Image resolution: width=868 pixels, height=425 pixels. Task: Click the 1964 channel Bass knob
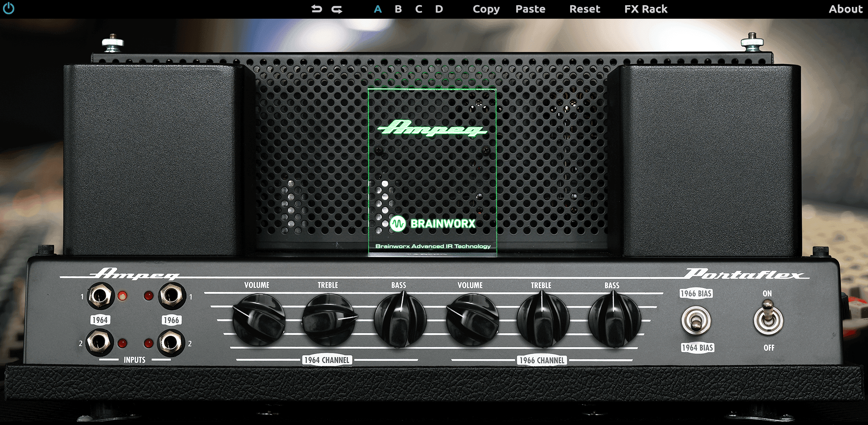(x=400, y=320)
